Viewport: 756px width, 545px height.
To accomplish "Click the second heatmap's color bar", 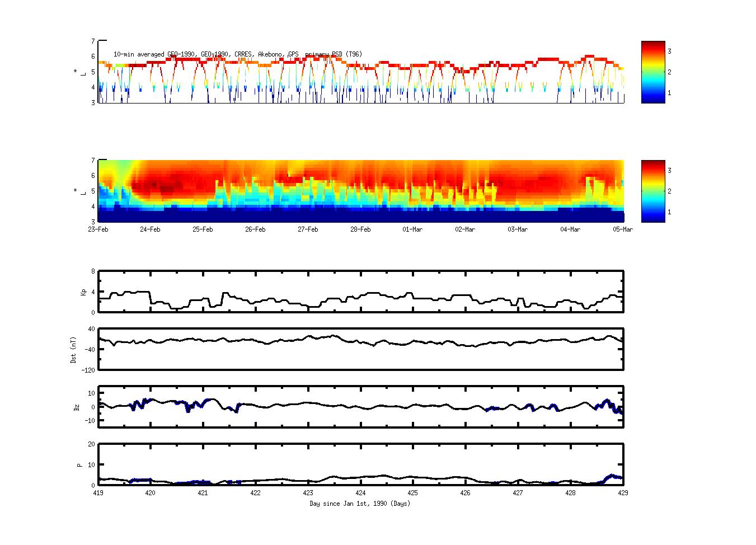I will tap(652, 191).
